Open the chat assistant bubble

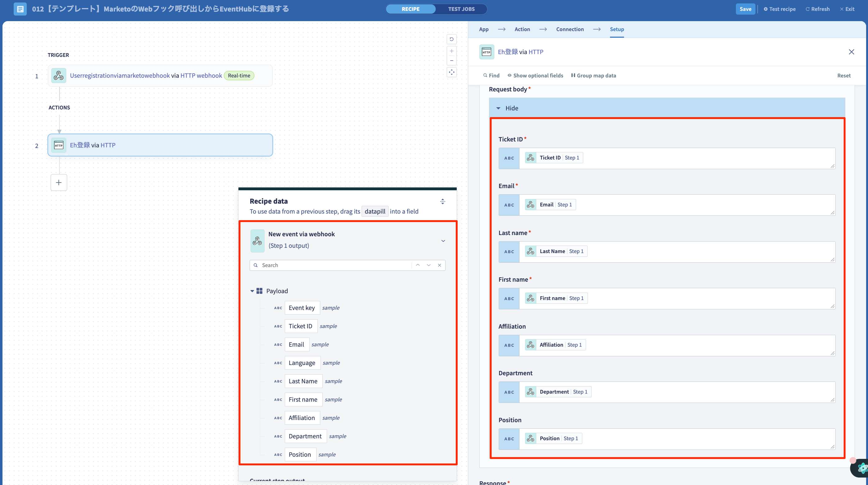click(860, 468)
